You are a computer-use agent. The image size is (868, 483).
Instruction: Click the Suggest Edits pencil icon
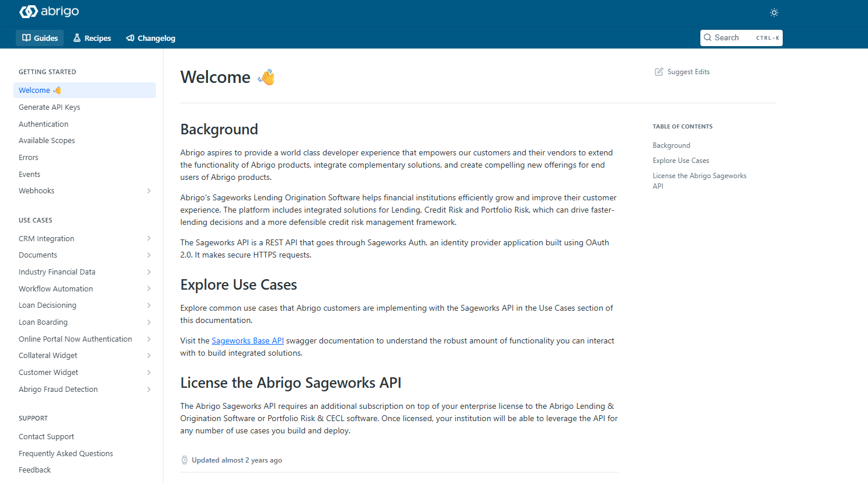(x=659, y=72)
